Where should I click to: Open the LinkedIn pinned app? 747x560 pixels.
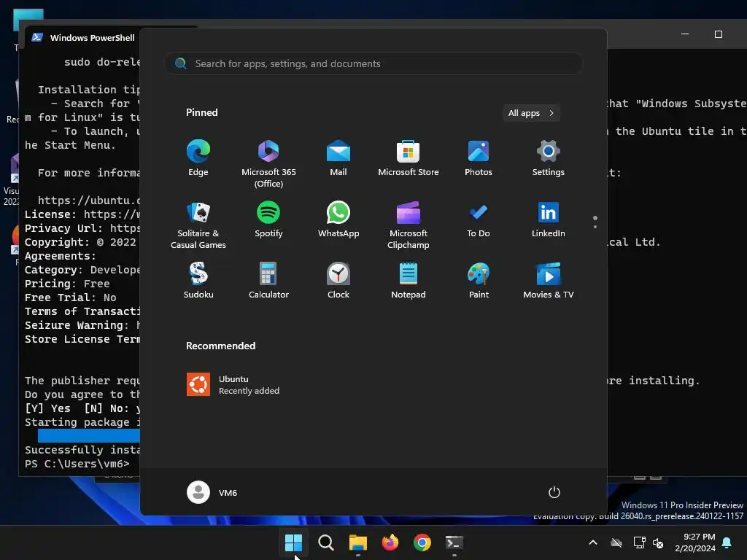click(549, 219)
